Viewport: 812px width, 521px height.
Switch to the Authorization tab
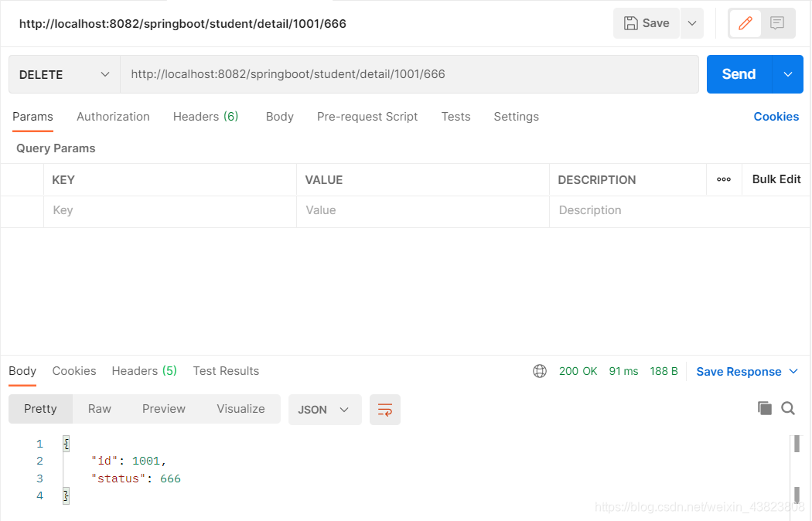[113, 117]
